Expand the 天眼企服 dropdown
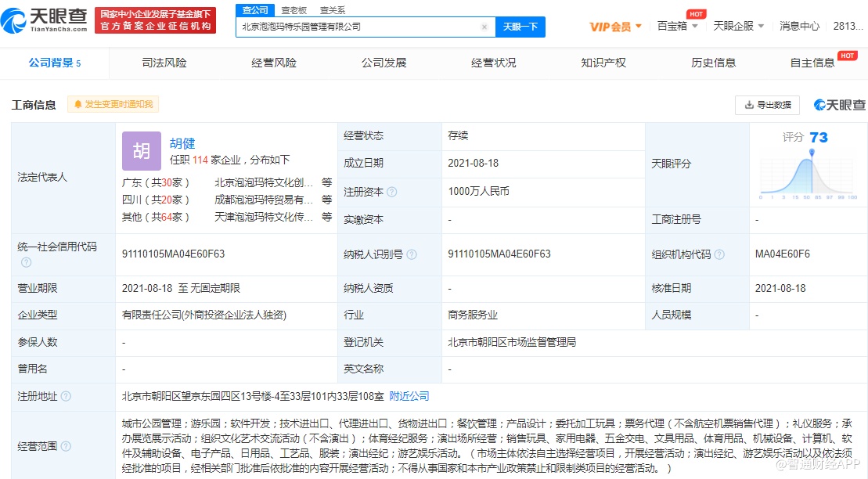Screen dimensions: 868x479 coord(739,27)
